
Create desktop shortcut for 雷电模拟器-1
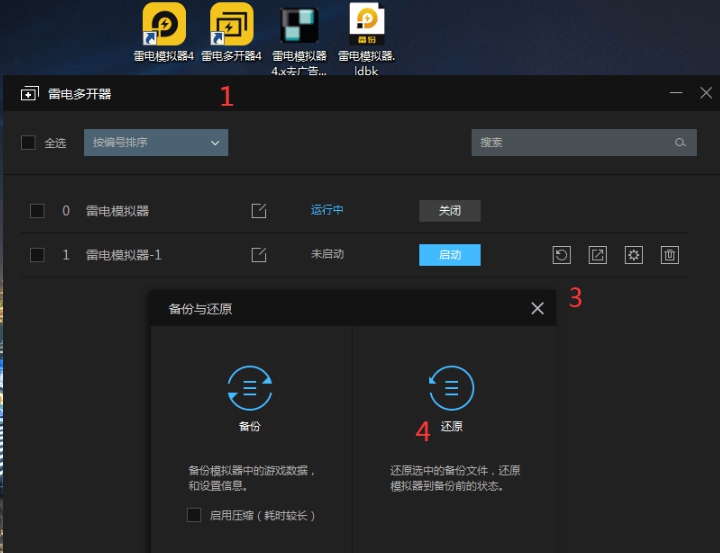(597, 255)
